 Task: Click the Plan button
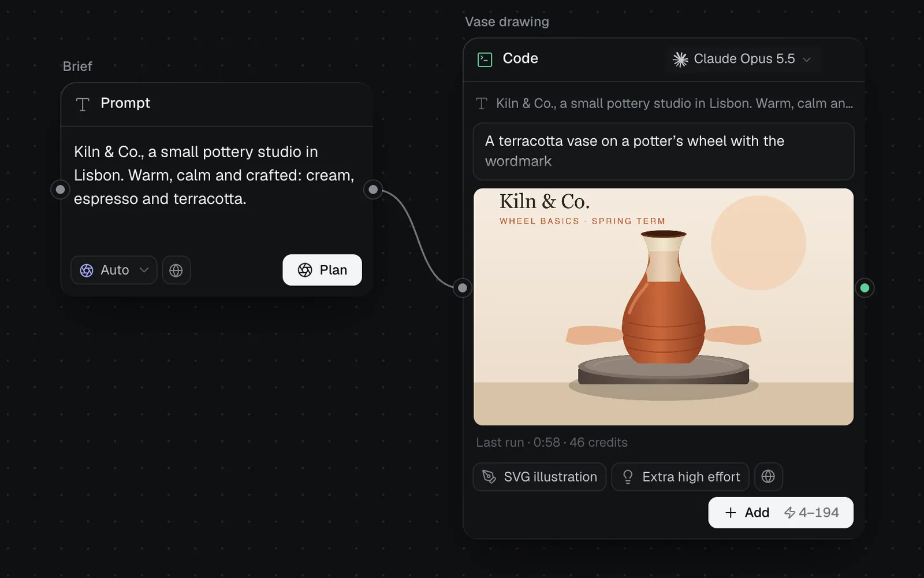[x=322, y=270]
